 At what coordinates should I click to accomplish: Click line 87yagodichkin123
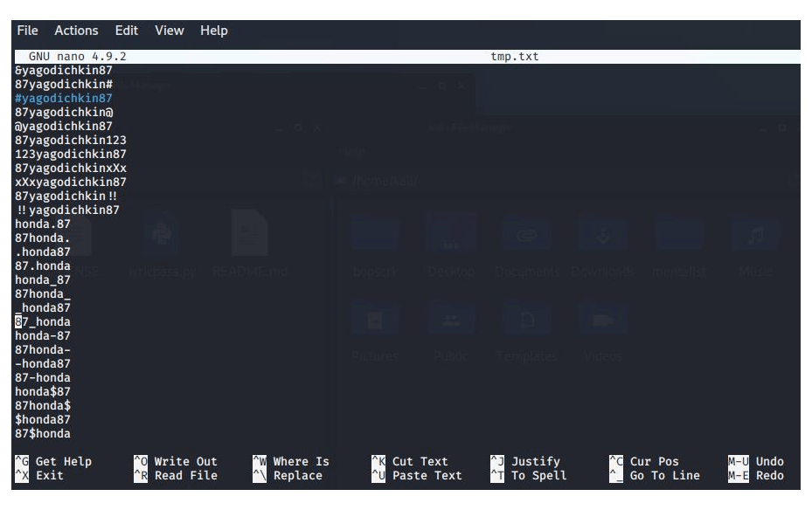click(x=71, y=141)
